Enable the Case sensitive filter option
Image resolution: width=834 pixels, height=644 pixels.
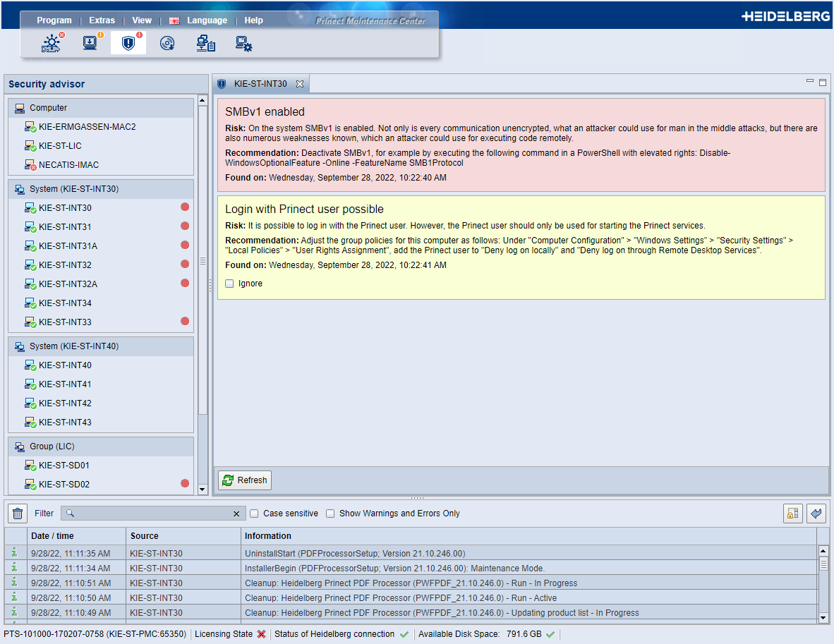[254, 514]
